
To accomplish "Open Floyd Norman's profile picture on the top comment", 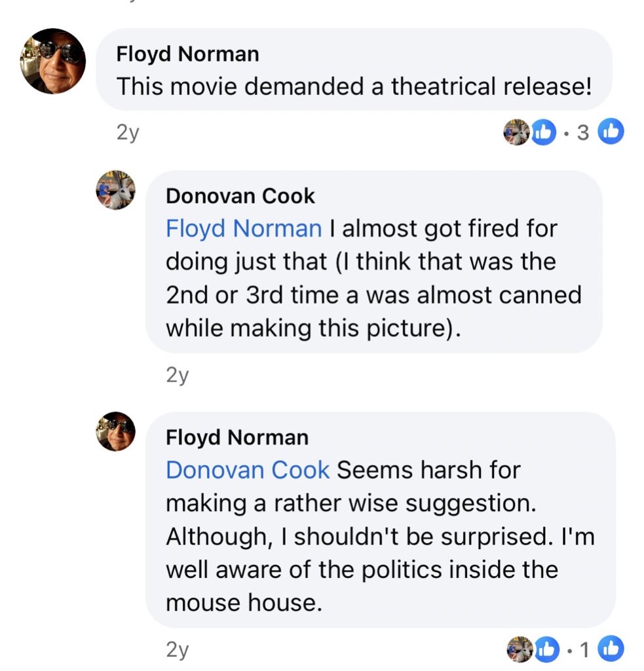I will 54,61.
